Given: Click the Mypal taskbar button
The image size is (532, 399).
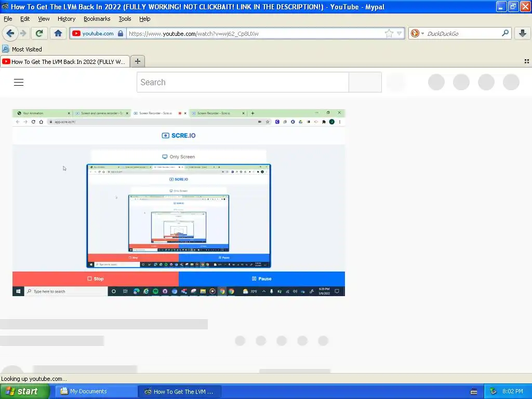Looking at the screenshot, I should coord(180,392).
